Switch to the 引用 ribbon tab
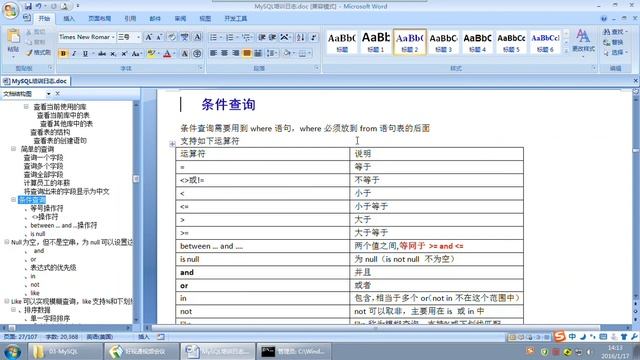640x360 pixels. [130, 19]
